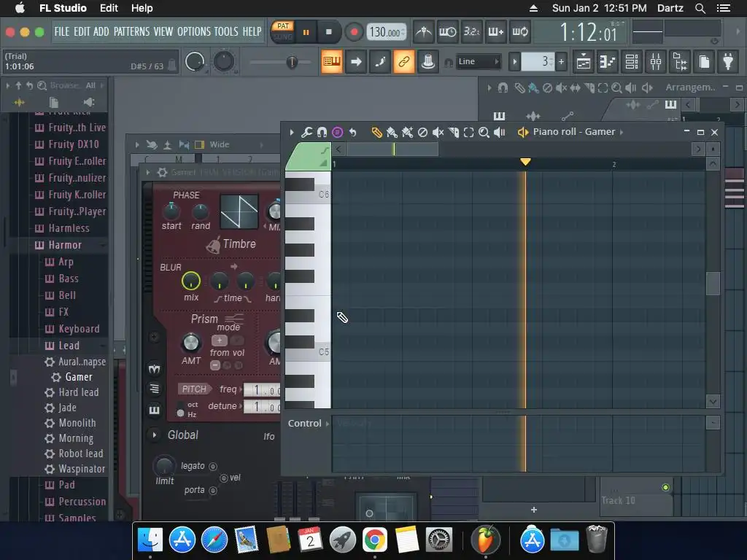Select the slice tool in Piano roll

coord(454,133)
